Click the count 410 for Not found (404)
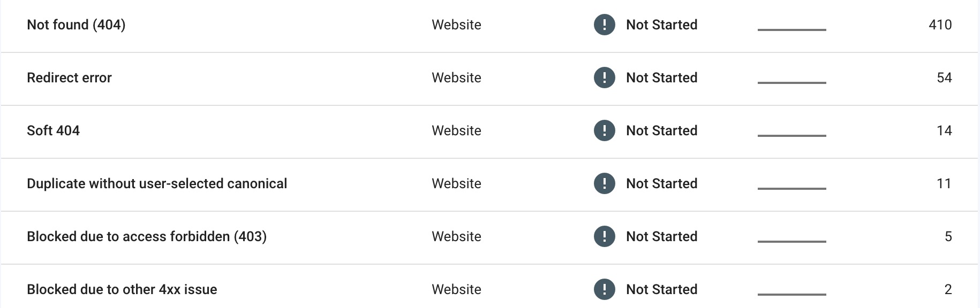This screenshot has height=308, width=980. point(940,25)
